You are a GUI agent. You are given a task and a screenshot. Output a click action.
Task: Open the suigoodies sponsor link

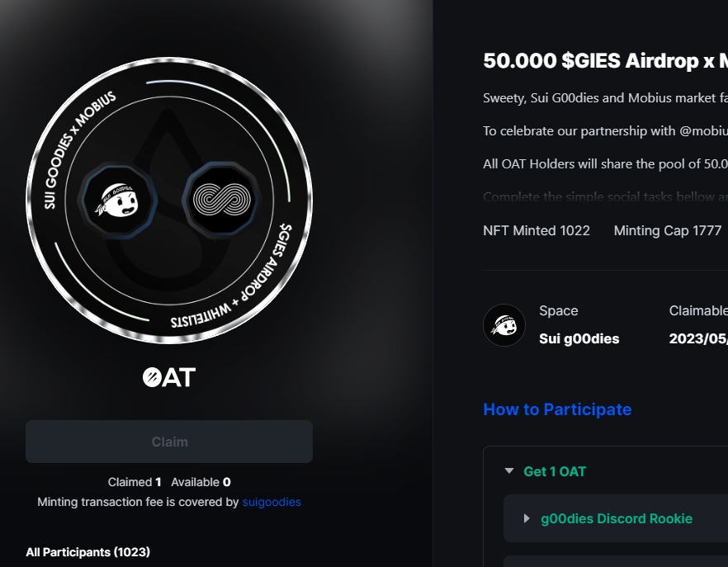click(x=272, y=502)
